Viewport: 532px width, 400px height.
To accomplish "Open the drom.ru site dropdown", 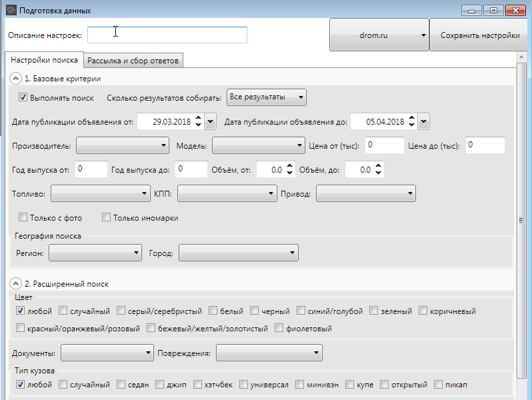I will tap(379, 35).
